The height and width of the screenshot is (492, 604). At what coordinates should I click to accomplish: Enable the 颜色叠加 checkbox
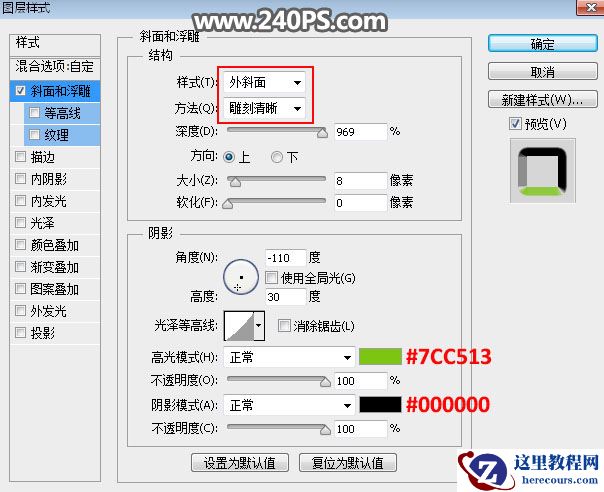click(x=20, y=244)
